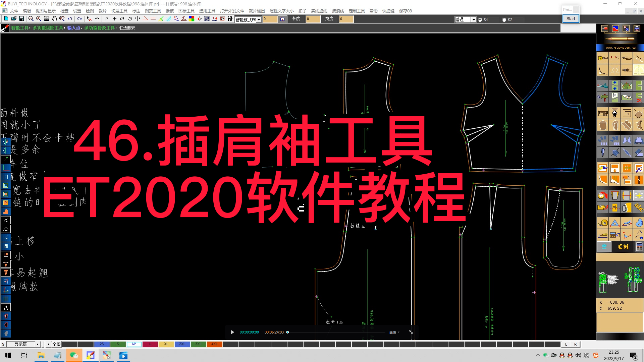Click the right arrow next to 全部
The width and height of the screenshot is (644, 362).
48,344
